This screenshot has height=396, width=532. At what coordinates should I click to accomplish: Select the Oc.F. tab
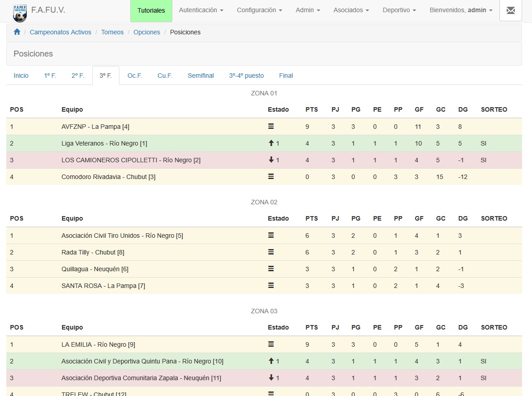(135, 76)
